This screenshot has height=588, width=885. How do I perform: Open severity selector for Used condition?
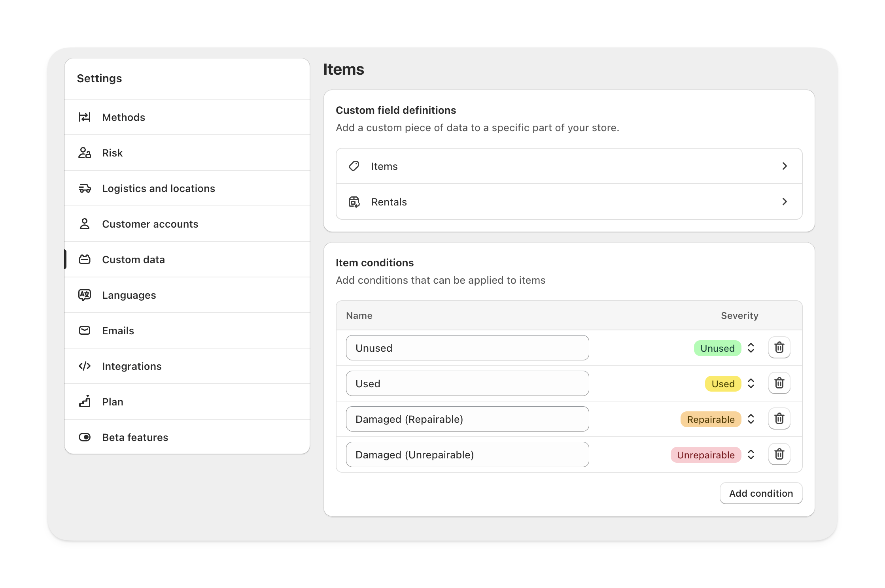click(751, 383)
